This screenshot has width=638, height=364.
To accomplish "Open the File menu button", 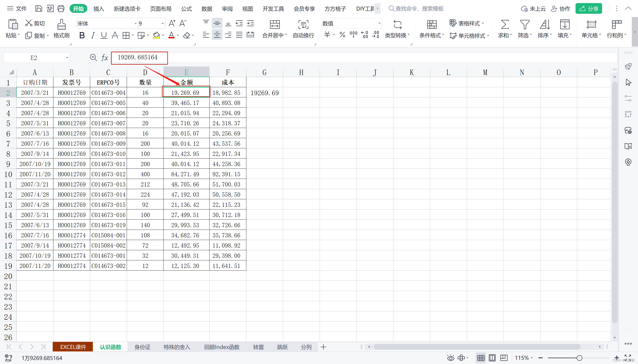I will [17, 8].
